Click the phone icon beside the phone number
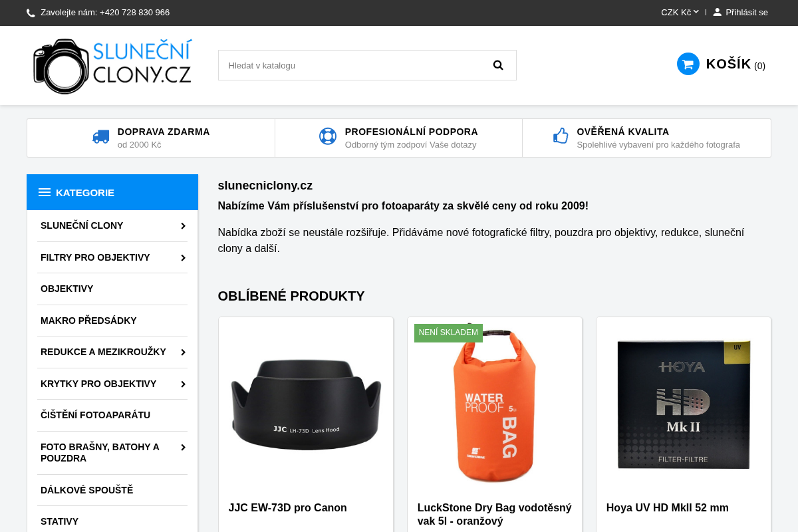Image resolution: width=798 pixels, height=532 pixels. point(31,13)
